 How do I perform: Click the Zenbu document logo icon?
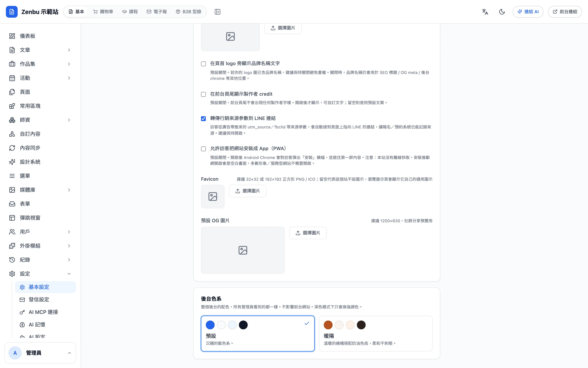point(12,12)
